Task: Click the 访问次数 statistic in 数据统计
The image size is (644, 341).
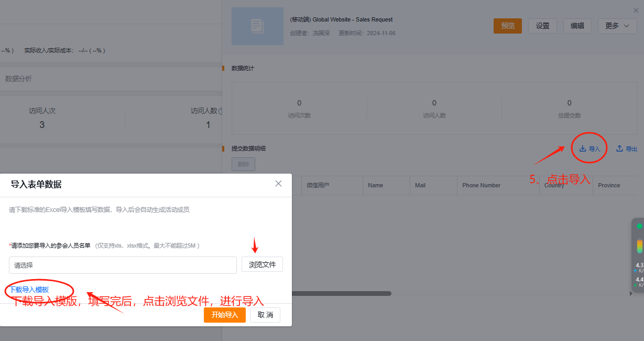Action: pyautogui.click(x=299, y=108)
